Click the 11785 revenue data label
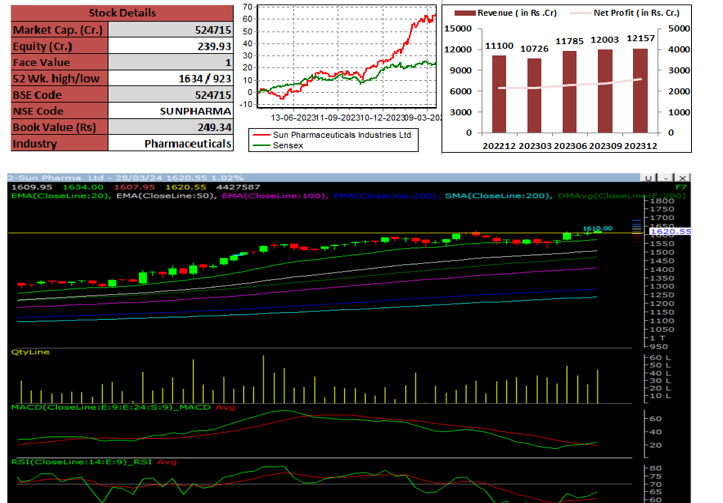Image resolution: width=723 pixels, height=503 pixels. click(x=570, y=41)
